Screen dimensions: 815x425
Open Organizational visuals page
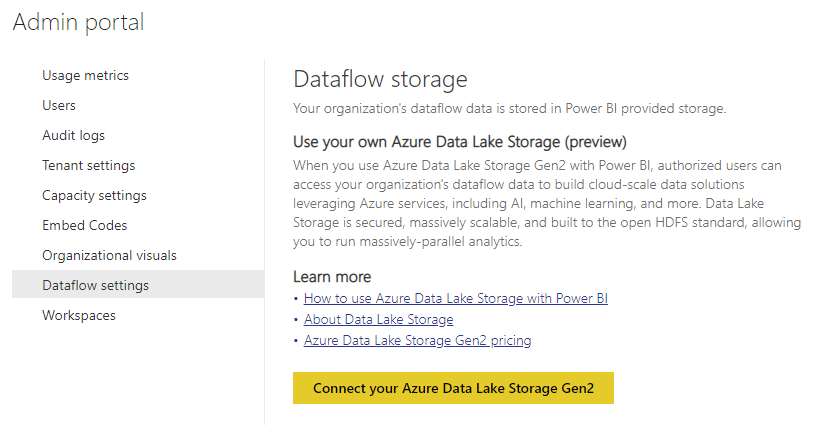(x=109, y=256)
